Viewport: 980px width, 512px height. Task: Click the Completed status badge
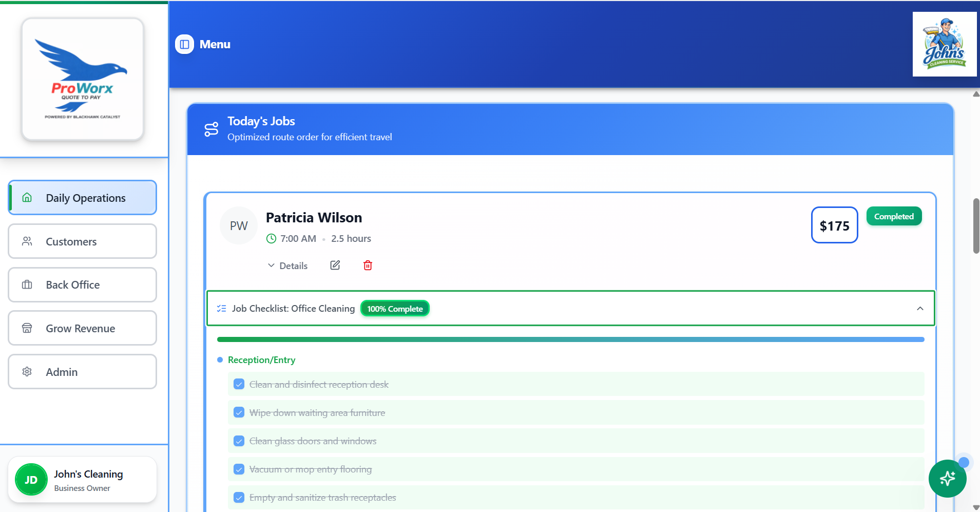point(893,216)
